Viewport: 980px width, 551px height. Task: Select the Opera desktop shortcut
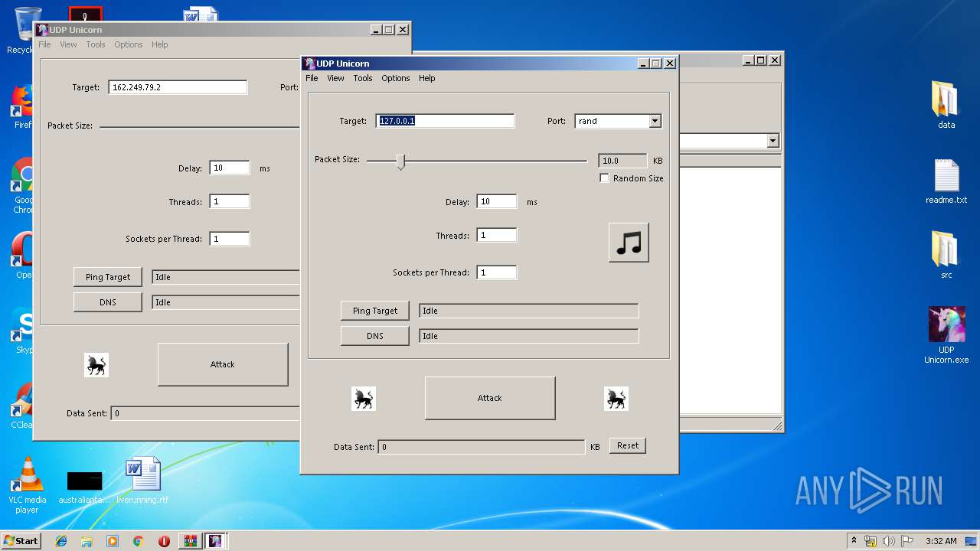point(23,255)
